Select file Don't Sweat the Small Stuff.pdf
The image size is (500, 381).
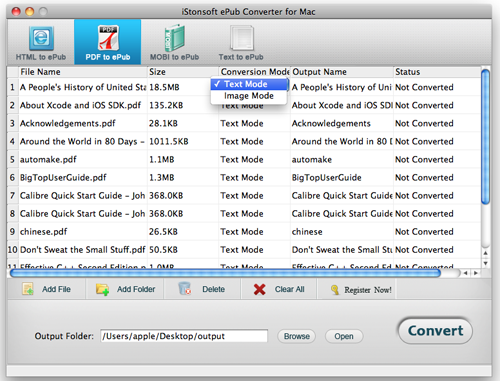[x=83, y=249]
